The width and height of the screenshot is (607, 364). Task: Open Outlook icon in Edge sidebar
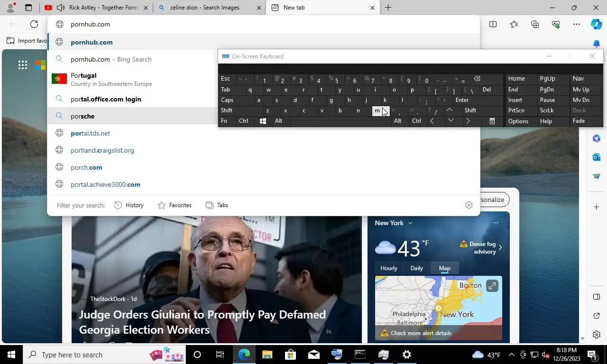coord(597,157)
